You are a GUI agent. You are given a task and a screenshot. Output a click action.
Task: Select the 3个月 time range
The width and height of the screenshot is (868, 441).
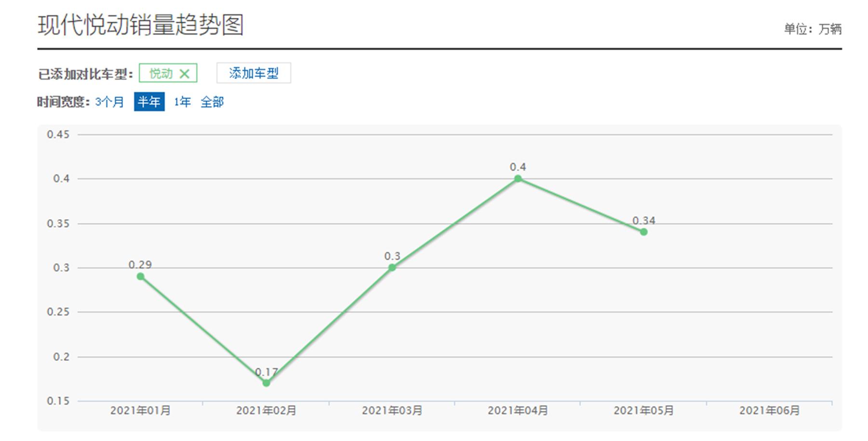pyautogui.click(x=109, y=102)
